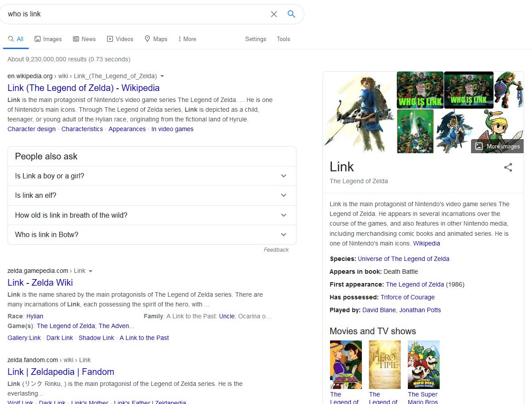
Task: Open the Hero of Time movie poster
Action: [x=385, y=365]
